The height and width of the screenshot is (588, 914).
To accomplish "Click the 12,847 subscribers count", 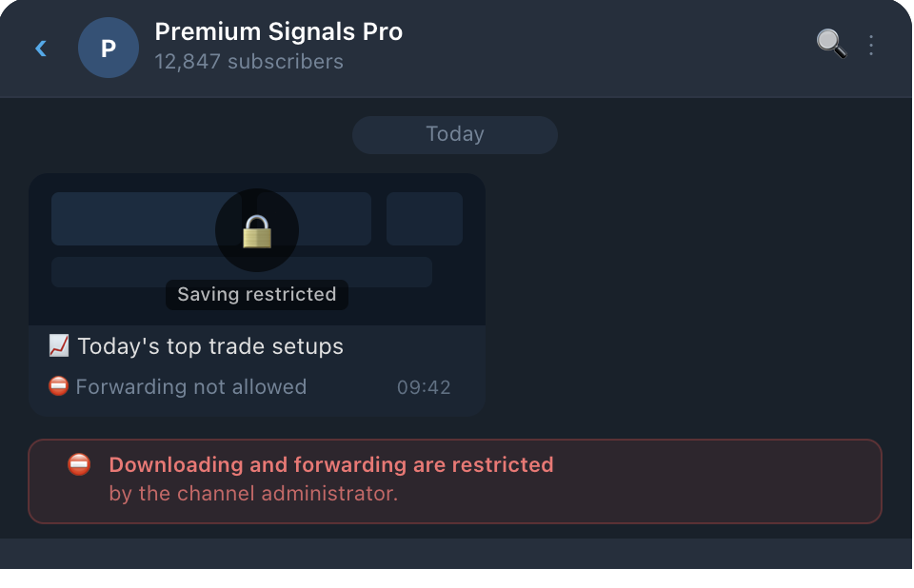I will pos(248,62).
